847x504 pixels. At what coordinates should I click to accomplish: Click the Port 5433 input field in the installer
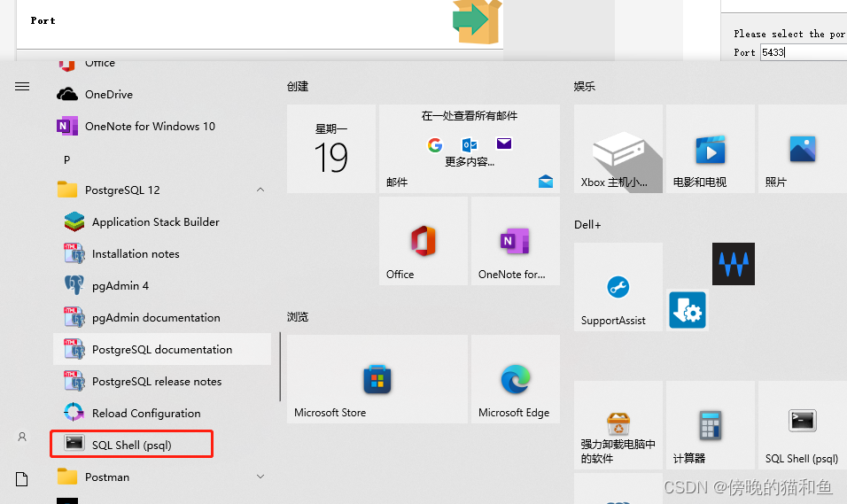tap(804, 52)
